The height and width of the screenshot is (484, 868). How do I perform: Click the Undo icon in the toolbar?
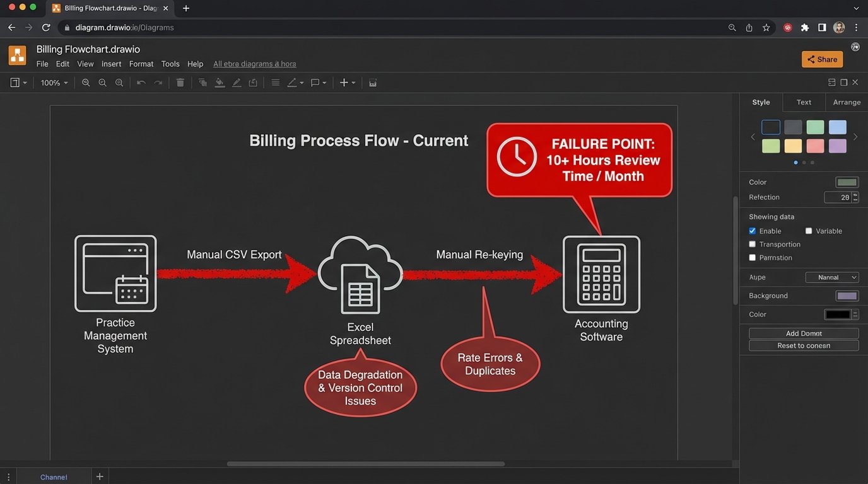tap(141, 82)
